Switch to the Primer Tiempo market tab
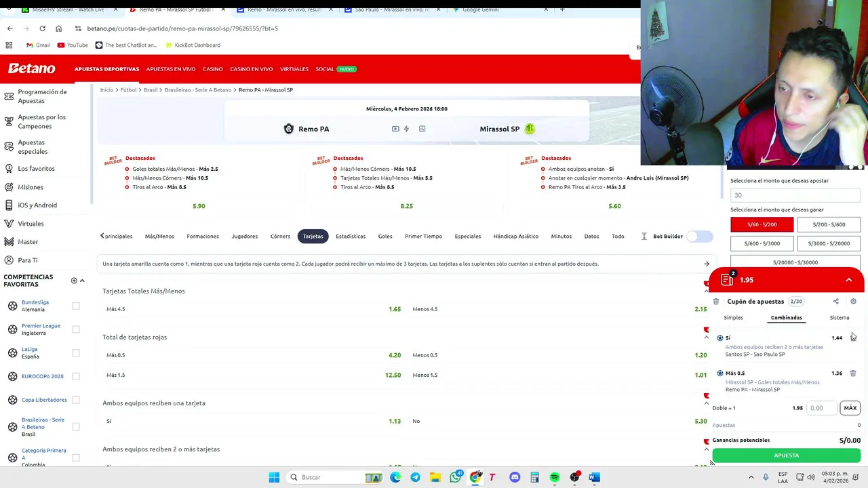This screenshot has width=868, height=488. pos(423,236)
